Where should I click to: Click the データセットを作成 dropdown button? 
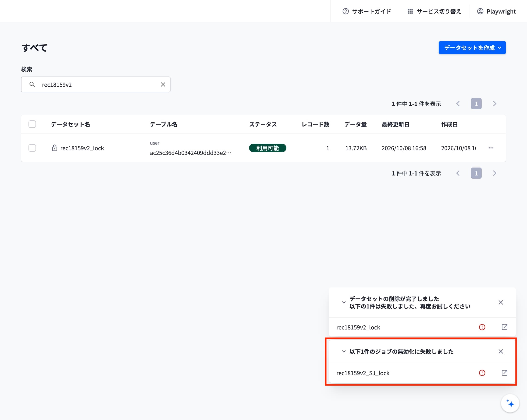click(472, 48)
